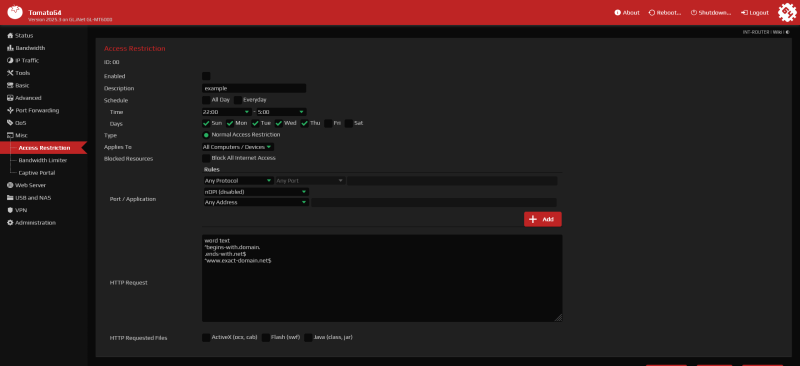The height and width of the screenshot is (366, 800).
Task: Check the All Day schedule option
Action: tap(206, 100)
